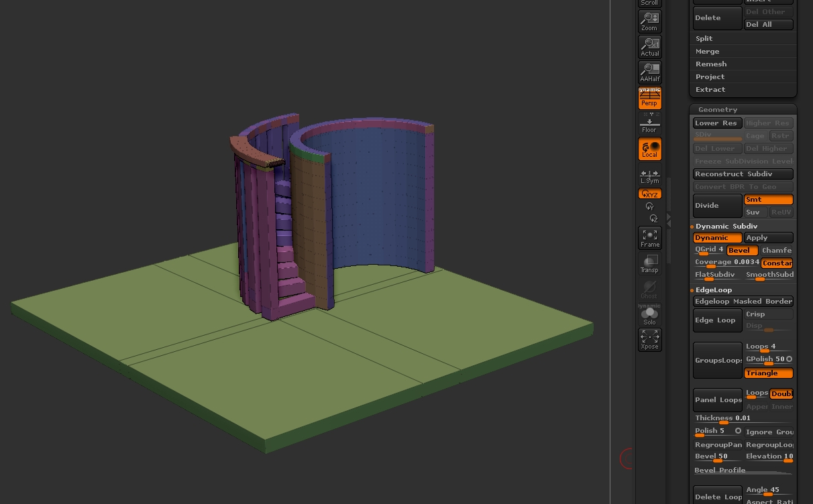
Task: Click the Actual size icon
Action: (649, 47)
